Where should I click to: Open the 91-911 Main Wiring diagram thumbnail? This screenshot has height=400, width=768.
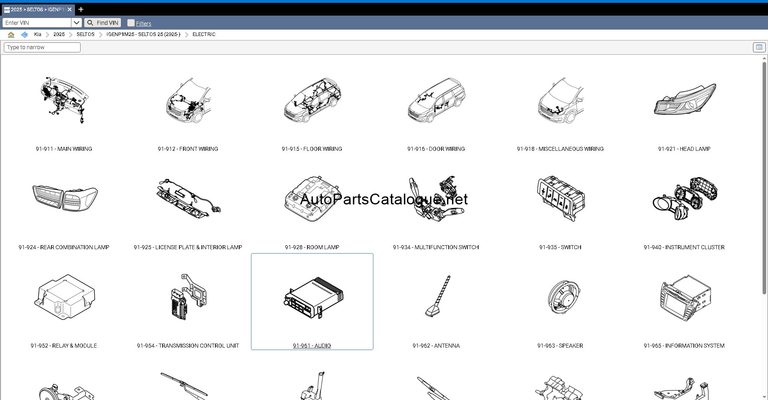tap(64, 100)
